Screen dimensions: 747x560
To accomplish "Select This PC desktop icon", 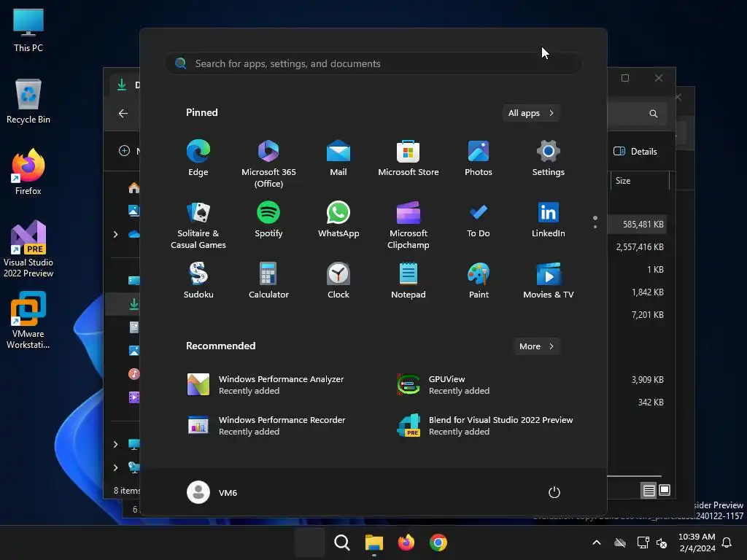I will pyautogui.click(x=28, y=31).
